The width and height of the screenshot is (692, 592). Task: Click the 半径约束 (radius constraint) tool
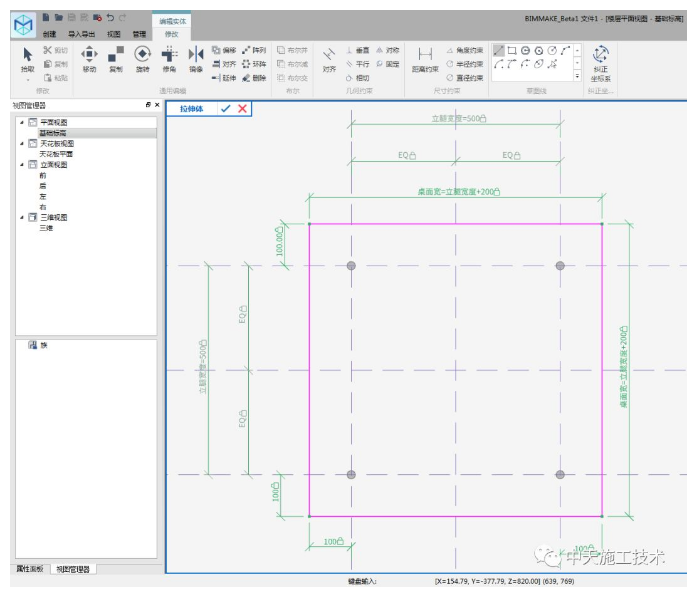465,64
